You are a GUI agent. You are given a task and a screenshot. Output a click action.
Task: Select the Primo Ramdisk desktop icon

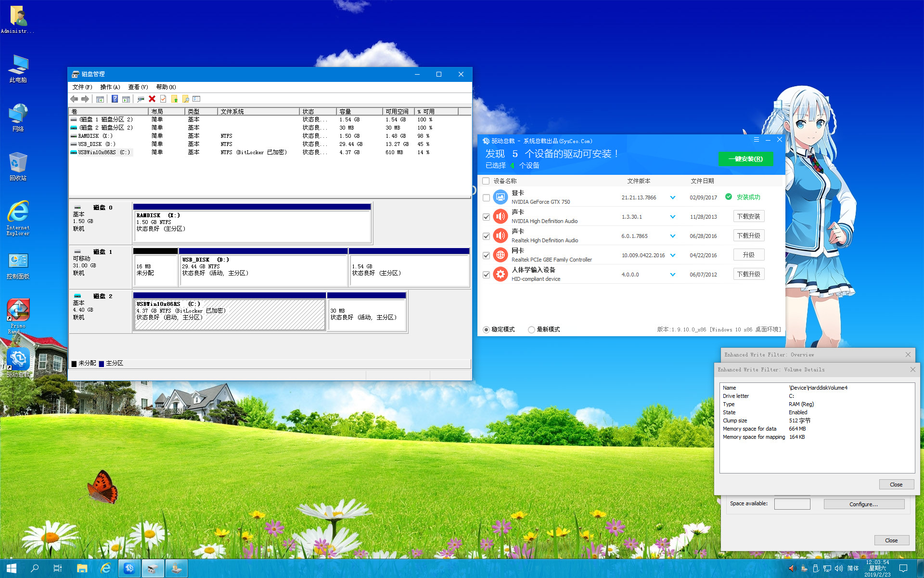(x=18, y=316)
